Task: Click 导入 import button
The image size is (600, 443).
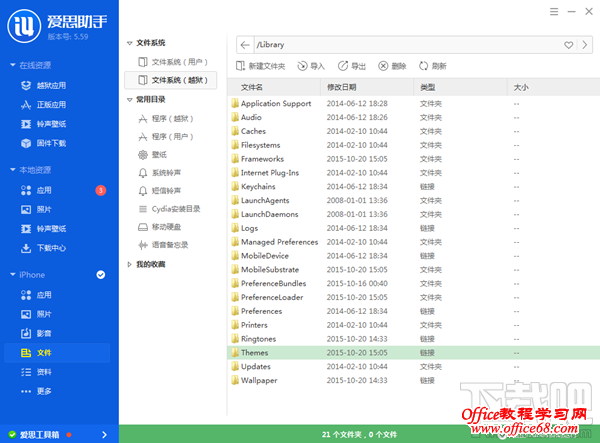Action: click(311, 66)
